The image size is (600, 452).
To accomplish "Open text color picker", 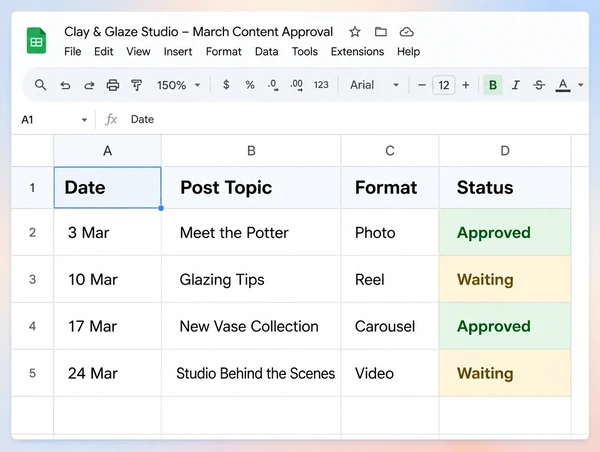I will [x=562, y=85].
